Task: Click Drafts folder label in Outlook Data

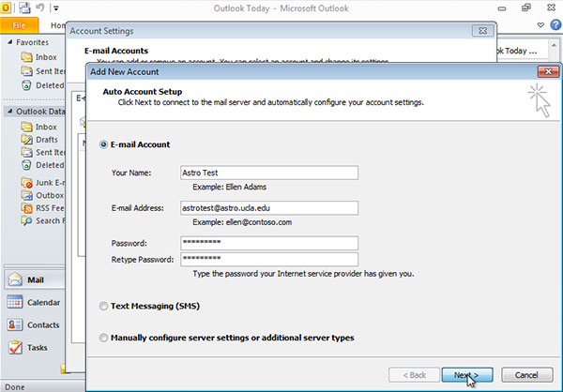Action: pyautogui.click(x=47, y=140)
